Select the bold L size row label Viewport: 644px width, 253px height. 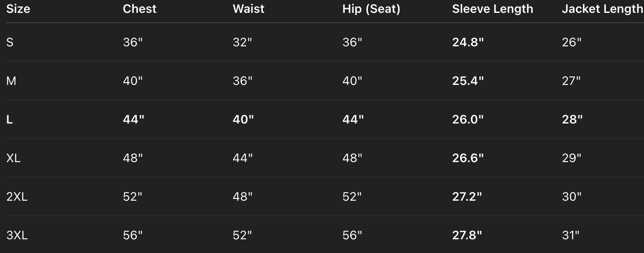click(9, 120)
